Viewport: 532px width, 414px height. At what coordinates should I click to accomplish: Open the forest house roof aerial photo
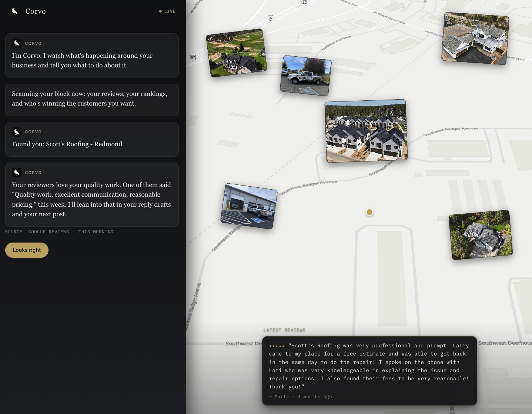click(x=481, y=235)
